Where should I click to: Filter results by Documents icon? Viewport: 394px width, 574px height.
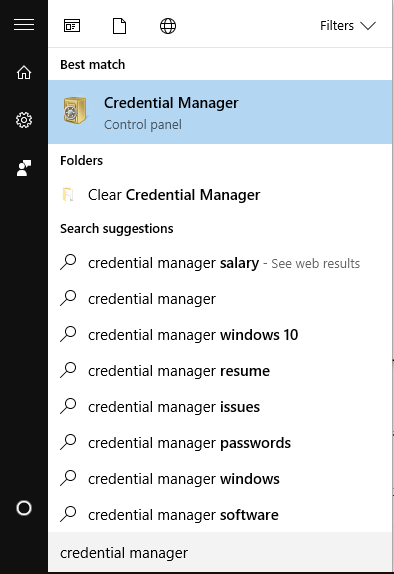click(x=119, y=26)
